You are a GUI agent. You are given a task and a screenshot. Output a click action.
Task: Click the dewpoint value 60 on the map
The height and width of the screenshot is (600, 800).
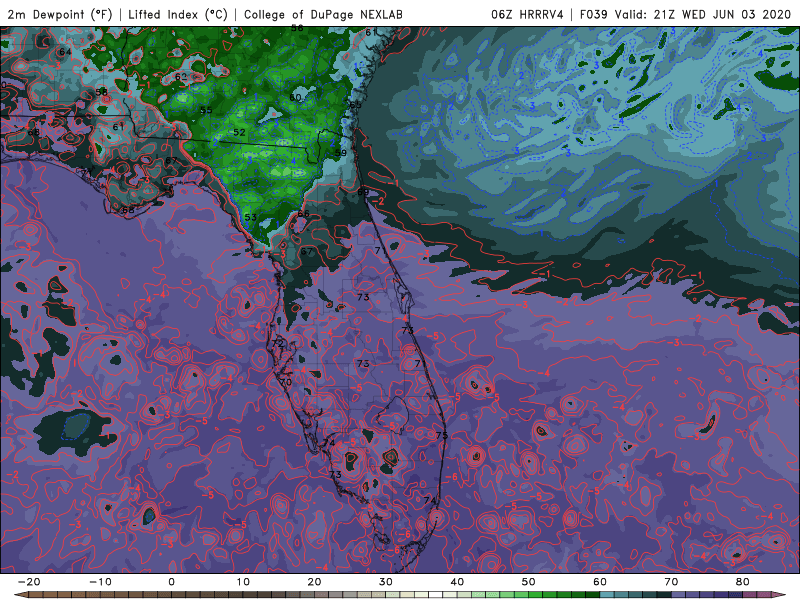tap(295, 97)
